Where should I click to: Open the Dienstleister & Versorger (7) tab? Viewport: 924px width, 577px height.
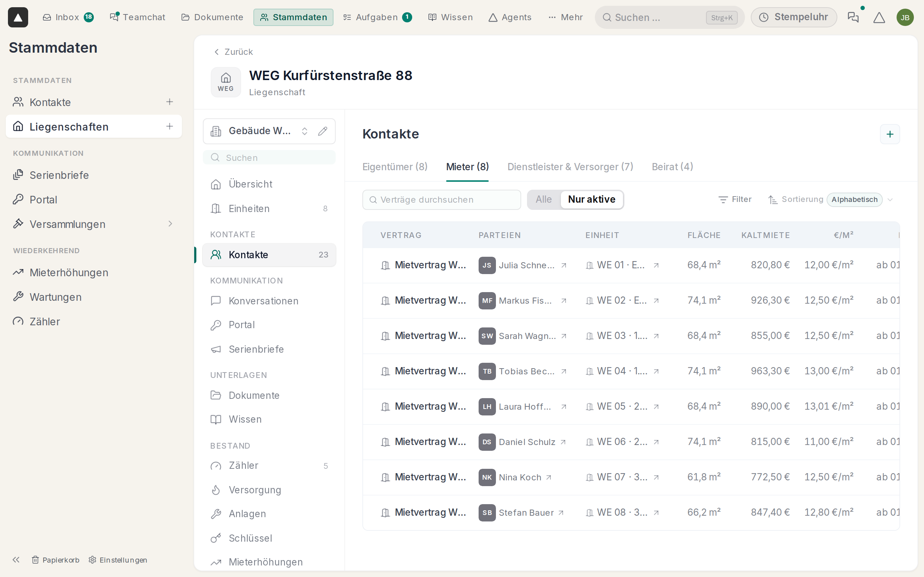coord(570,167)
